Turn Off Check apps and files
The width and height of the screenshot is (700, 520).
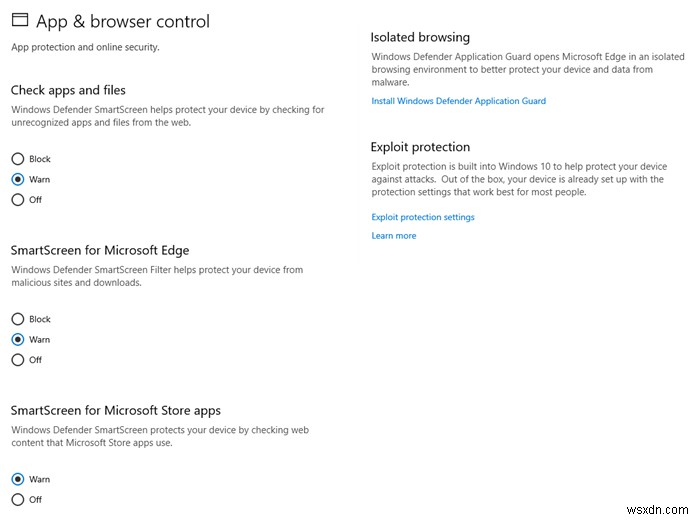tap(18, 200)
